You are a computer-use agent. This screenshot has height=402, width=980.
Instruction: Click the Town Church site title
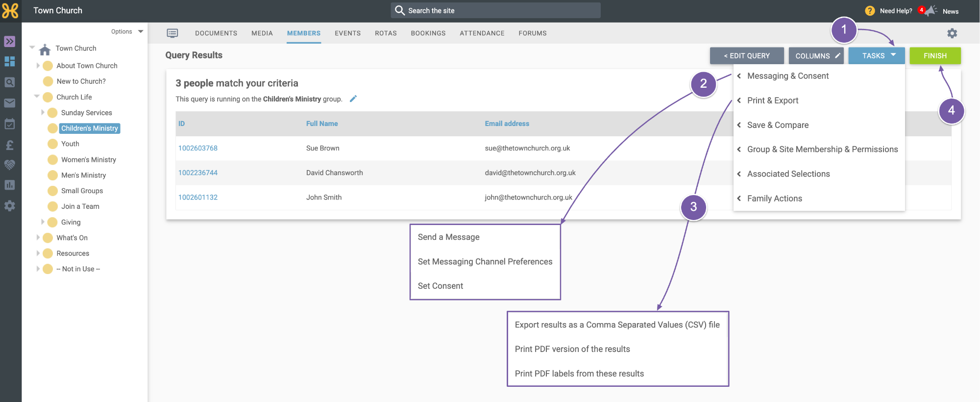coord(58,10)
